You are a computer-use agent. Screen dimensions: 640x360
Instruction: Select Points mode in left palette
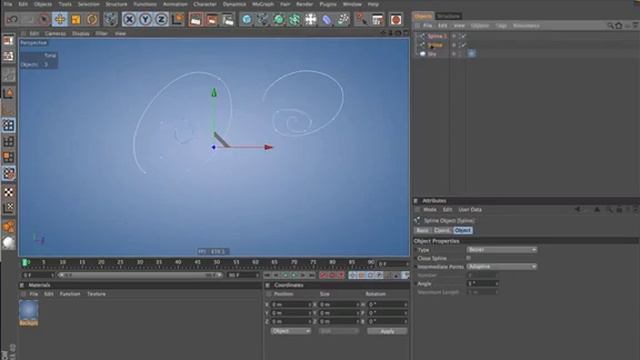click(x=8, y=125)
